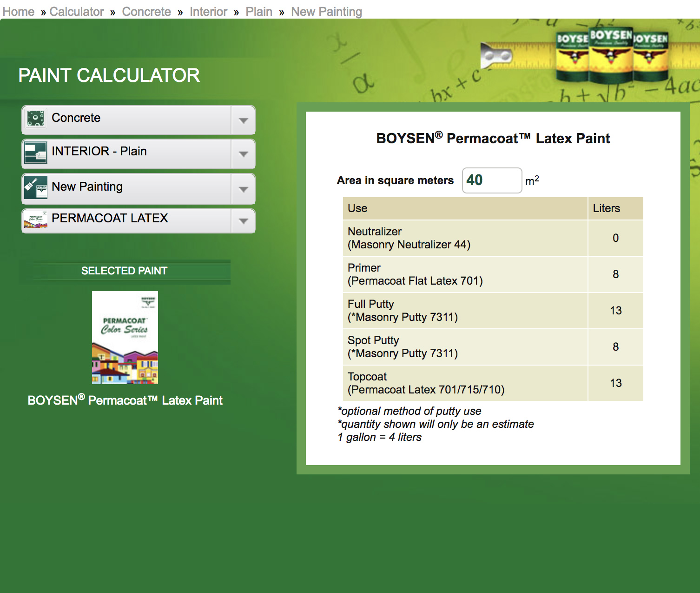Image resolution: width=700 pixels, height=593 pixels.
Task: Open the Concrete surface dropdown arrow
Action: pos(243,120)
